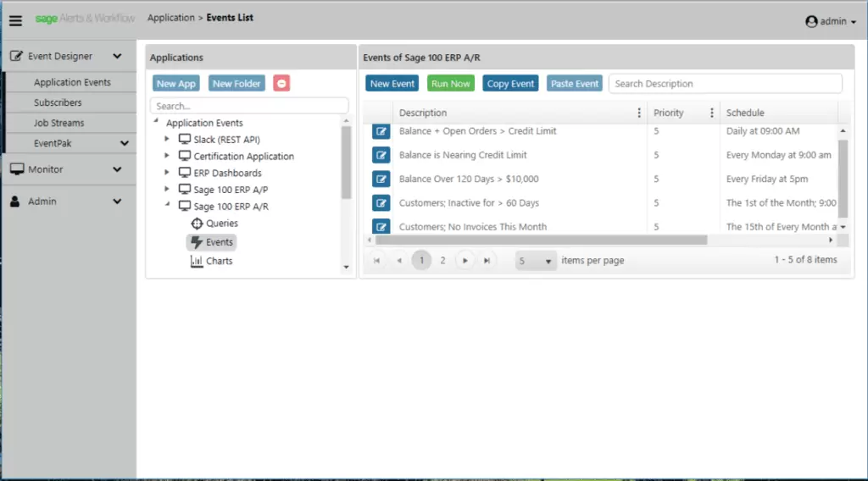Click the New Folder button
The height and width of the screenshot is (481, 868).
pos(236,84)
